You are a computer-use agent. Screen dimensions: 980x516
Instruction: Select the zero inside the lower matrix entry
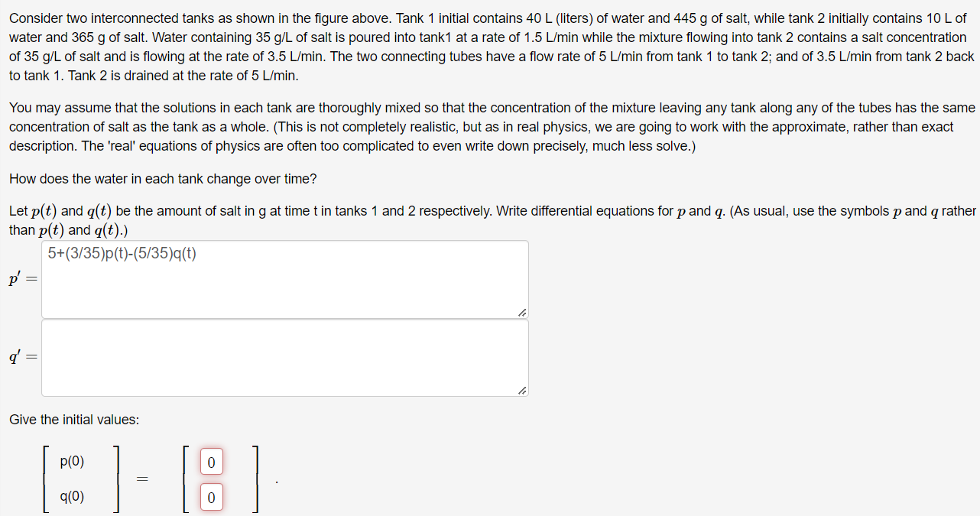211,496
